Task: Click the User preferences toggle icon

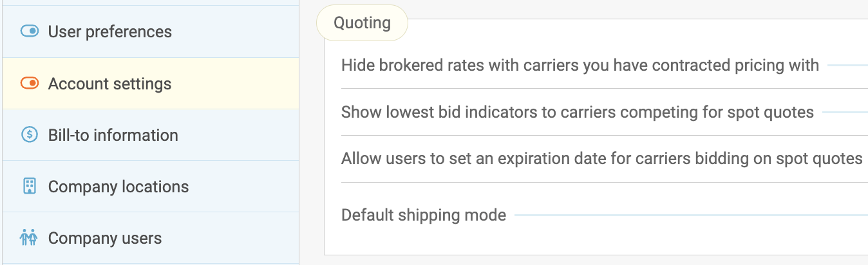Action: [x=30, y=31]
